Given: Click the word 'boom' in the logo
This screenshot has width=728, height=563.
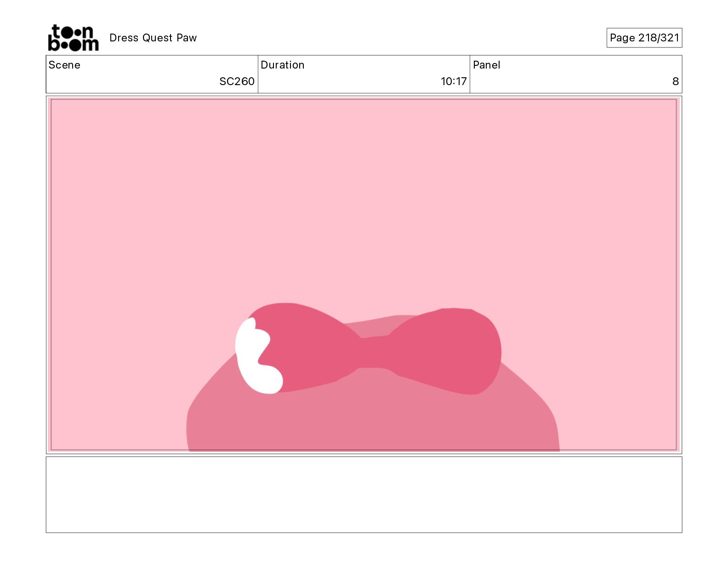Looking at the screenshot, I should 73,44.
